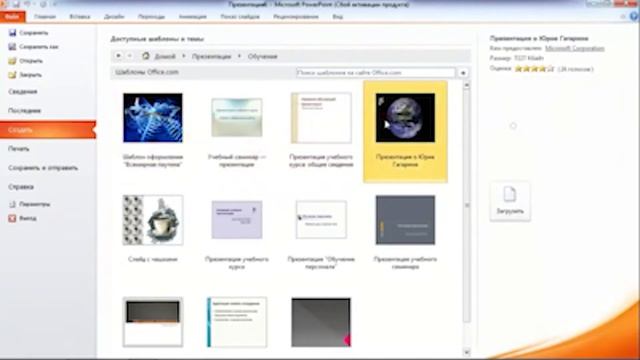This screenshot has width=640, height=360.
Task: Click the red Выход exit icon
Action: click(x=12, y=218)
